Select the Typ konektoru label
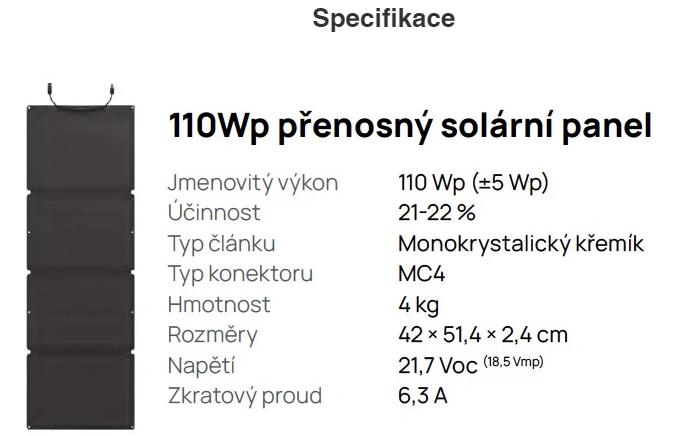 tap(240, 274)
